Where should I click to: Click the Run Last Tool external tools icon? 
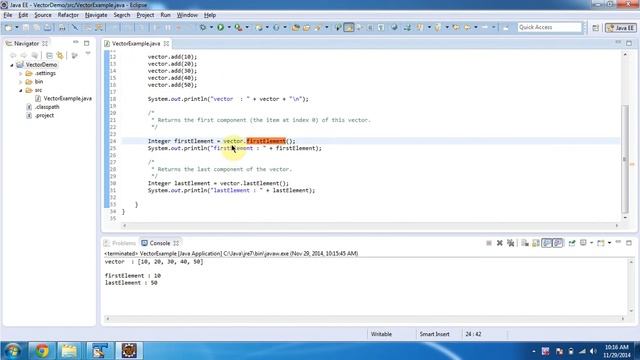(x=238, y=27)
